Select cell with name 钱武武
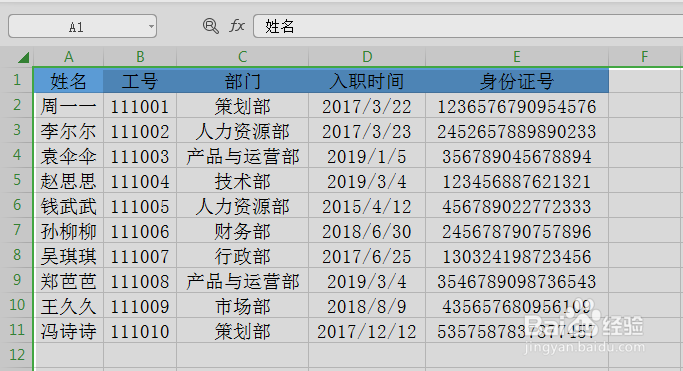683x371 pixels. pyautogui.click(x=68, y=206)
